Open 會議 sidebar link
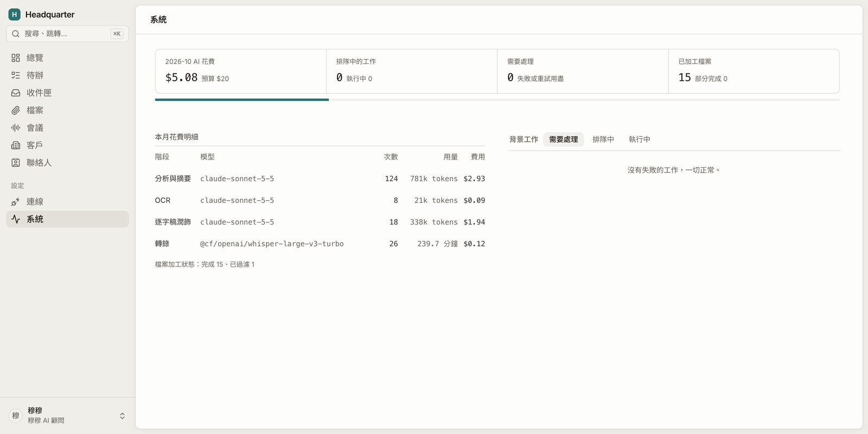The image size is (868, 434). point(68,127)
